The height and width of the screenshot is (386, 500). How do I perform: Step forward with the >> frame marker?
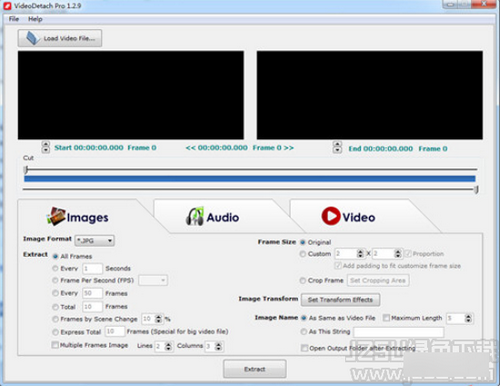click(x=289, y=148)
